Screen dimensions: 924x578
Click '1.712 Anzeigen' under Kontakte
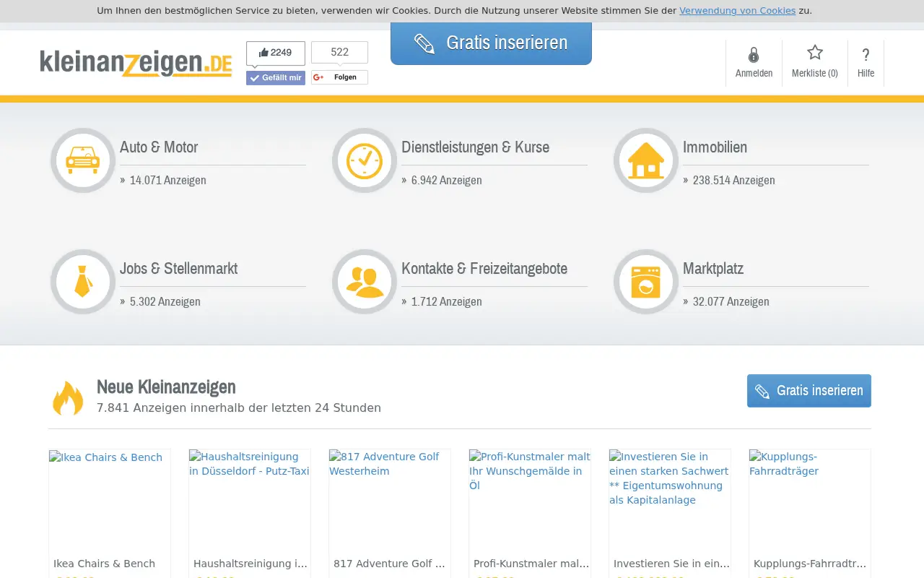446,301
